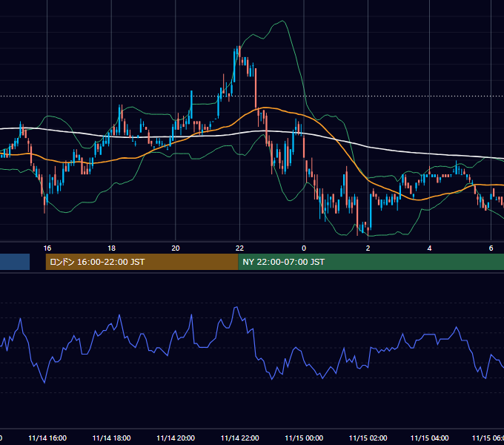
Task: Click time label 4 on the price chart axis
Action: 429,248
